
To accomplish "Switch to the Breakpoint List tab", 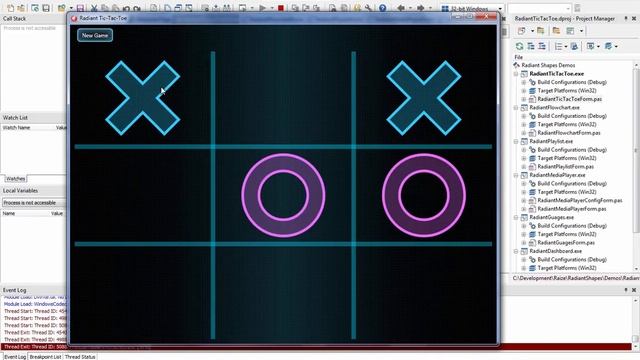I will tap(45, 357).
